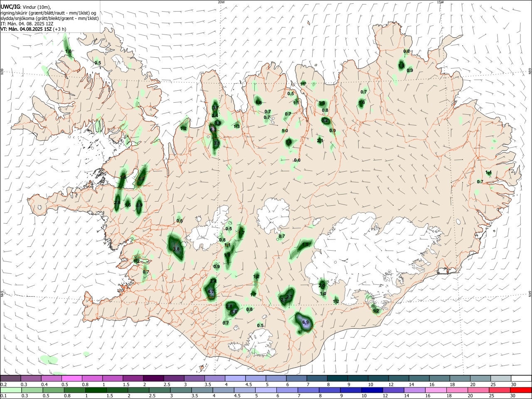Click the 15W longitude label
The height and width of the screenshot is (399, 532).
[440, 2]
